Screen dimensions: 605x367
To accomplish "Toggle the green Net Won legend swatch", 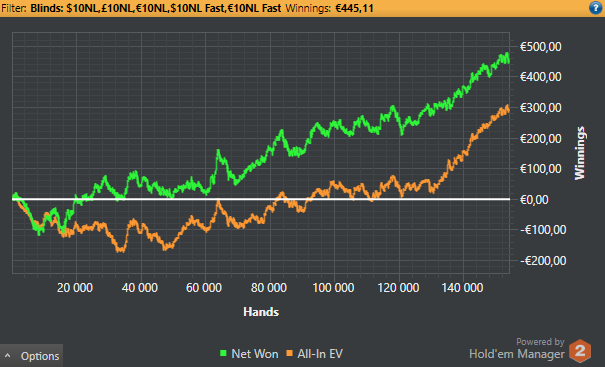I will click(x=223, y=353).
